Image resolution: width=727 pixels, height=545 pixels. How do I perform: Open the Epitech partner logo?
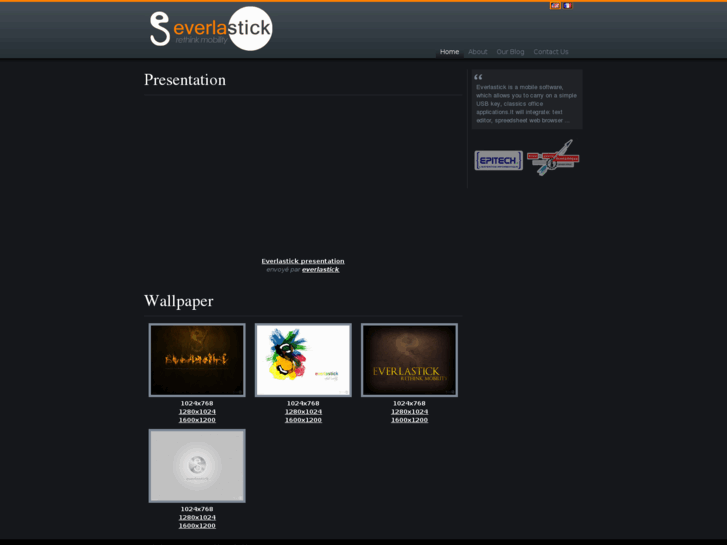(498, 160)
